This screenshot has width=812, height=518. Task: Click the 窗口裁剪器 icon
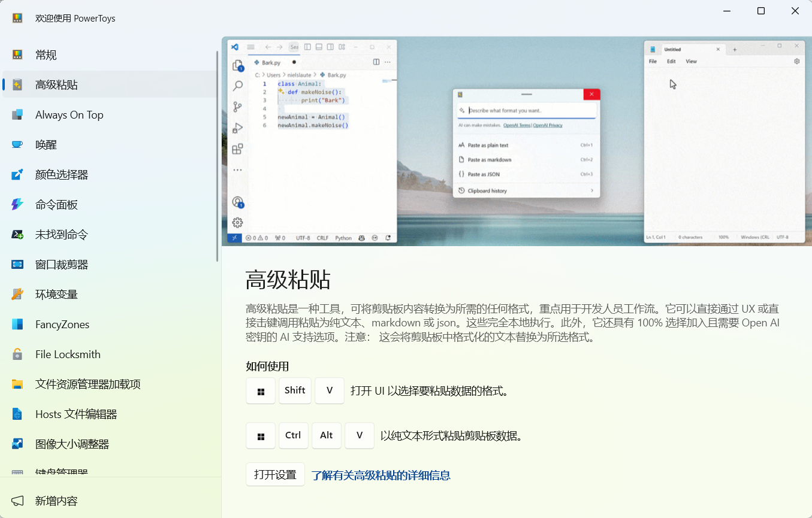pyautogui.click(x=17, y=265)
